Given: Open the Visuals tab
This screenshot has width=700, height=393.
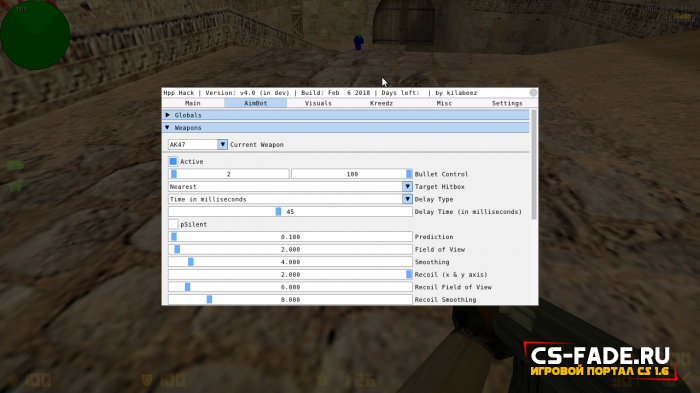Looking at the screenshot, I should click(x=318, y=103).
